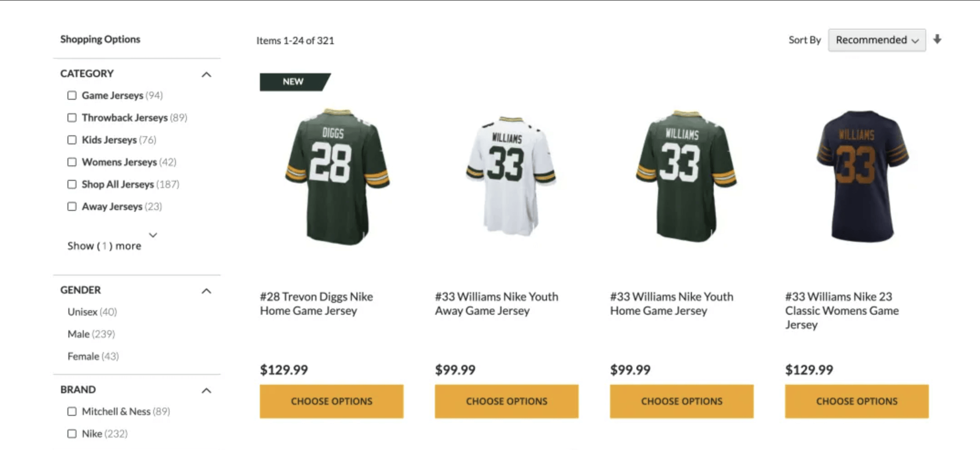980x450 pixels.
Task: Toggle the Mitchell & Ness brand checkbox
Action: (72, 412)
